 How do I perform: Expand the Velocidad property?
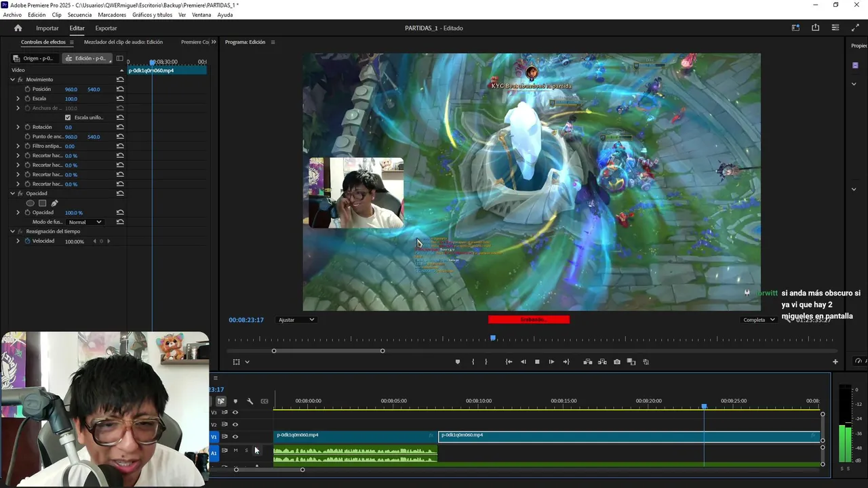pos(18,241)
